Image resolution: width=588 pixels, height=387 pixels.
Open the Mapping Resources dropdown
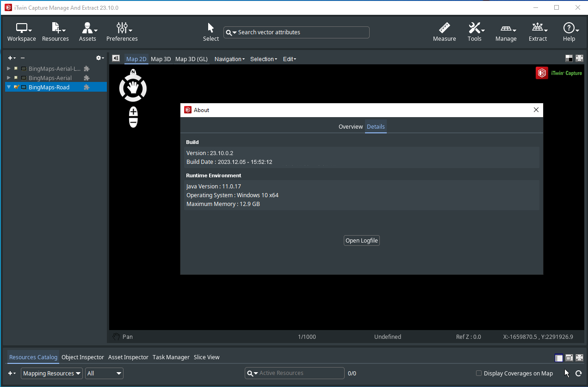pos(52,373)
